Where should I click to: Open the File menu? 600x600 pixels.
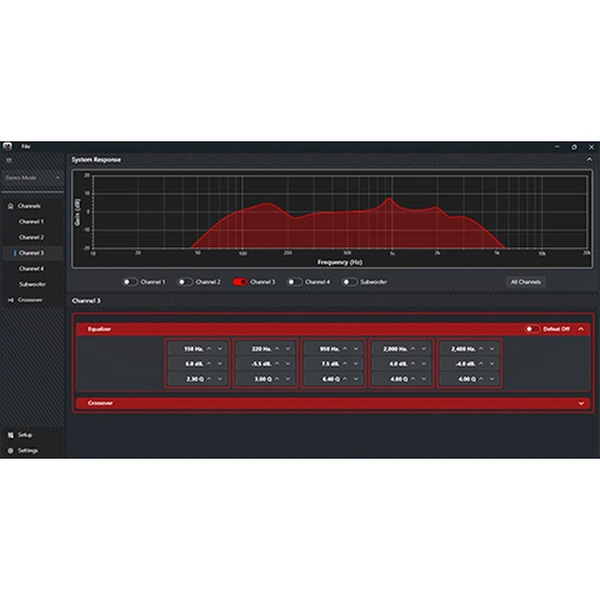point(27,146)
